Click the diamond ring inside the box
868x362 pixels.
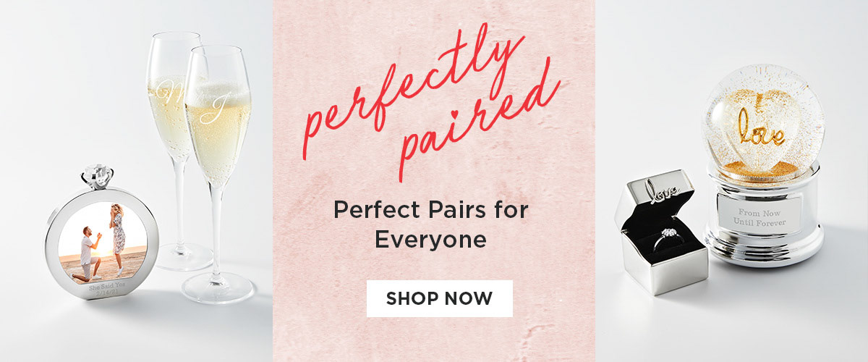coord(668,239)
